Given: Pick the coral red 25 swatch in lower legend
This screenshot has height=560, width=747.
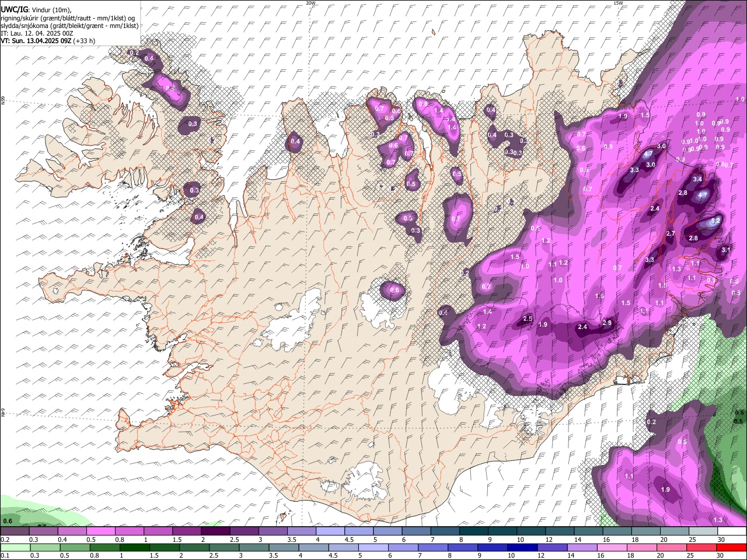Looking at the screenshot, I should [x=702, y=548].
